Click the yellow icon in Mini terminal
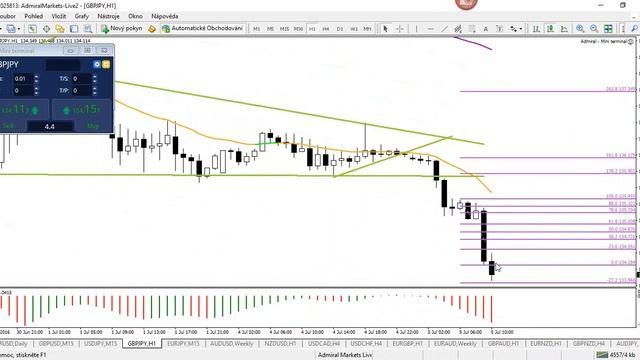 (x=106, y=64)
